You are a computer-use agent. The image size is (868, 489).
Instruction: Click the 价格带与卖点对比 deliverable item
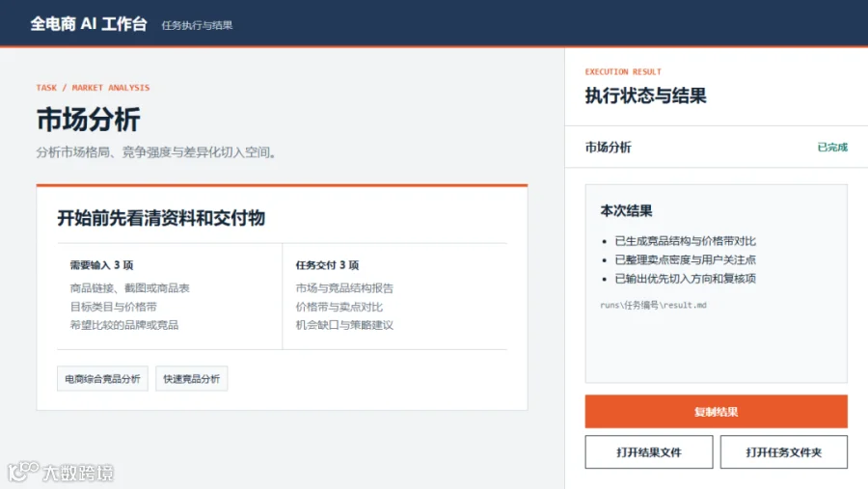point(339,307)
